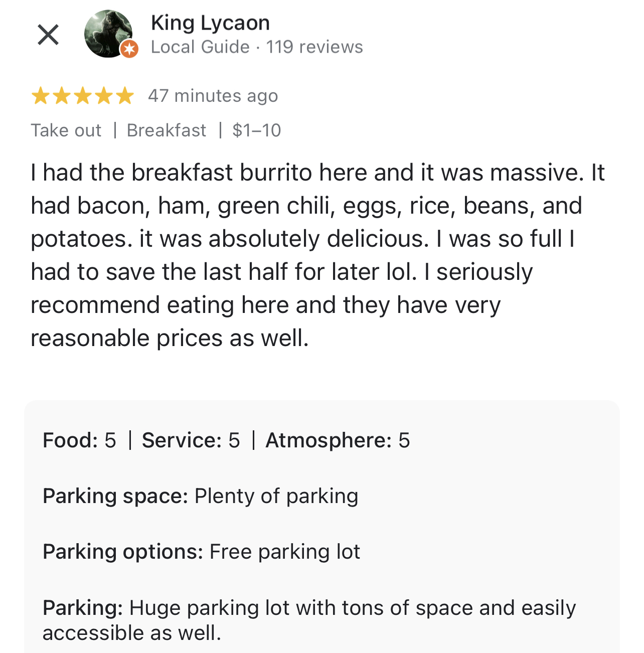Open King Lycaon's profile picture
Viewport: 644px width, 653px height.
tap(108, 34)
